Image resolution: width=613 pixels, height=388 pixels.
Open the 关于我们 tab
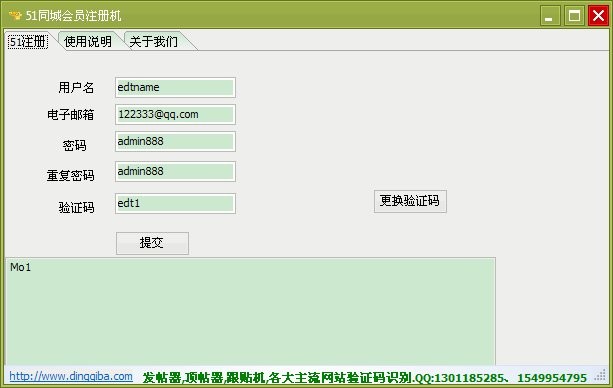point(154,41)
